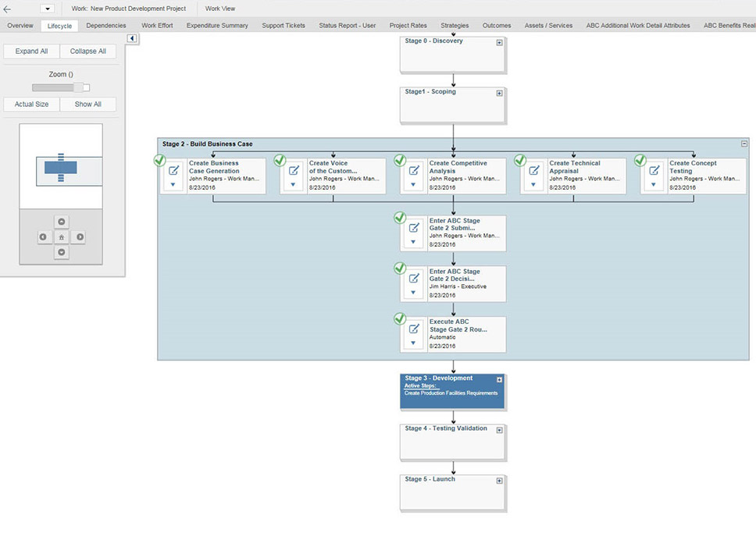
Task: Open Expenditure Summary tab
Action: pyautogui.click(x=217, y=26)
